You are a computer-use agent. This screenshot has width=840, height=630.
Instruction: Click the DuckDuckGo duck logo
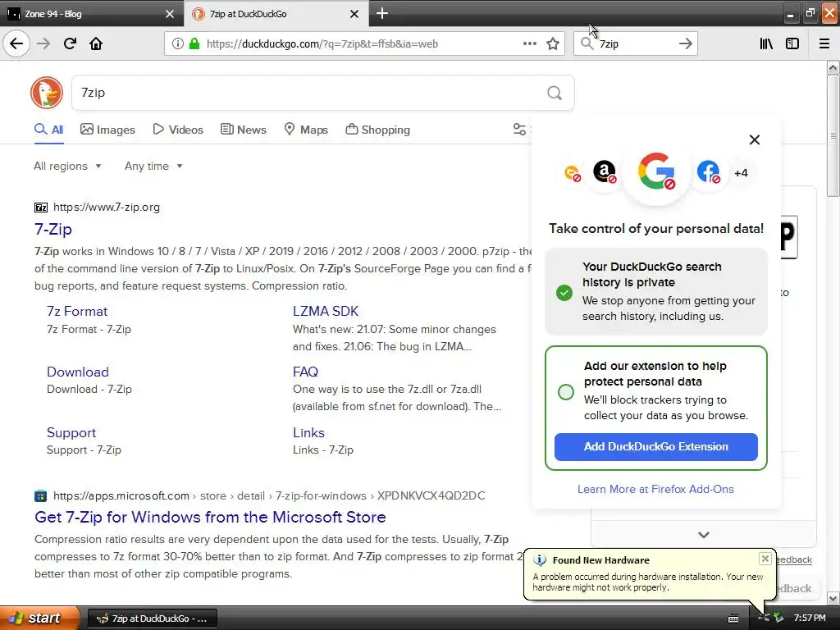(x=47, y=93)
